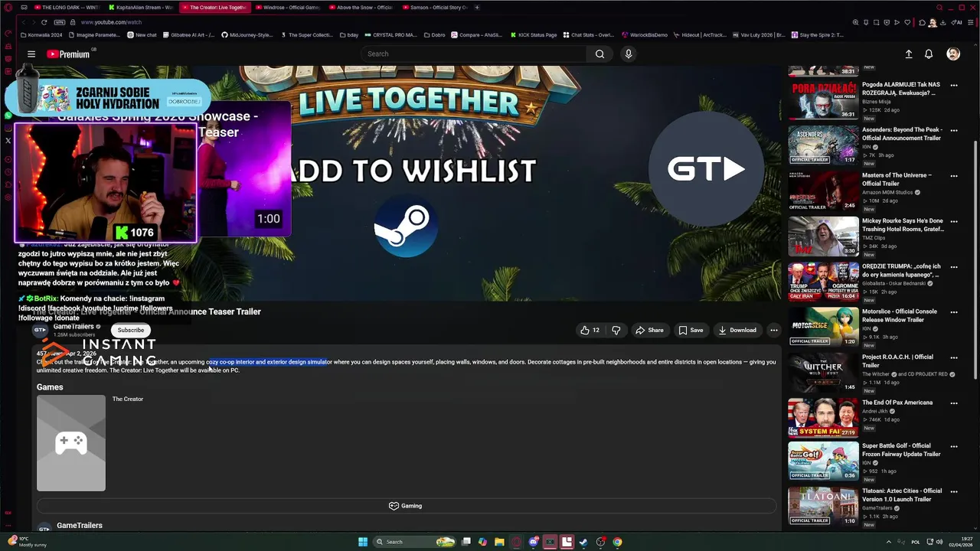Open Steam from the taskbar
This screenshot has width=980, height=551.
tap(583, 542)
